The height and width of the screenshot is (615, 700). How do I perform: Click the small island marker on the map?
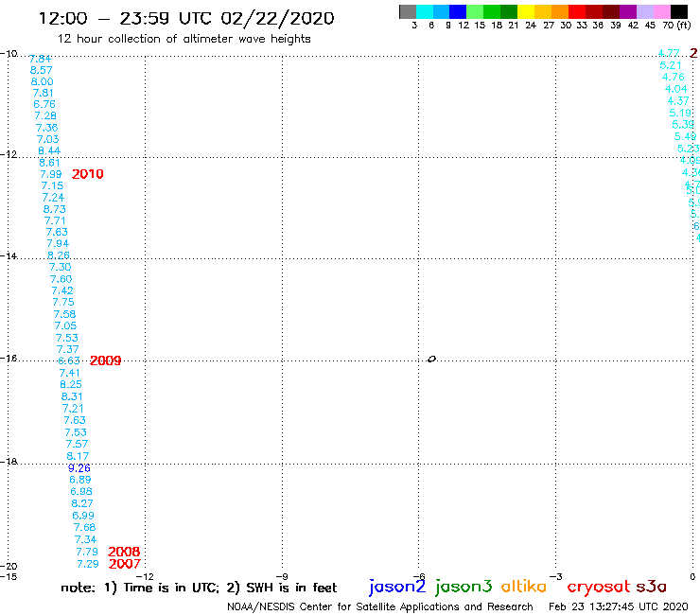pos(431,359)
